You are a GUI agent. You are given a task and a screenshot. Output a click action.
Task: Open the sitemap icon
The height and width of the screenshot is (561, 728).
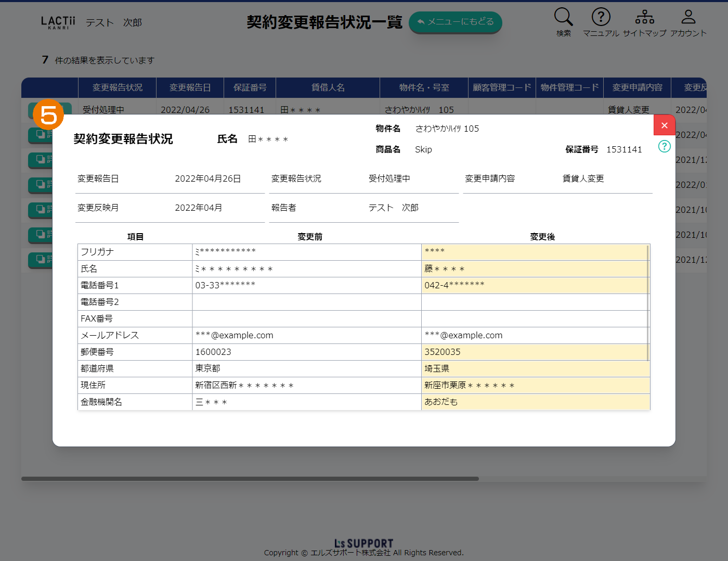[644, 17]
